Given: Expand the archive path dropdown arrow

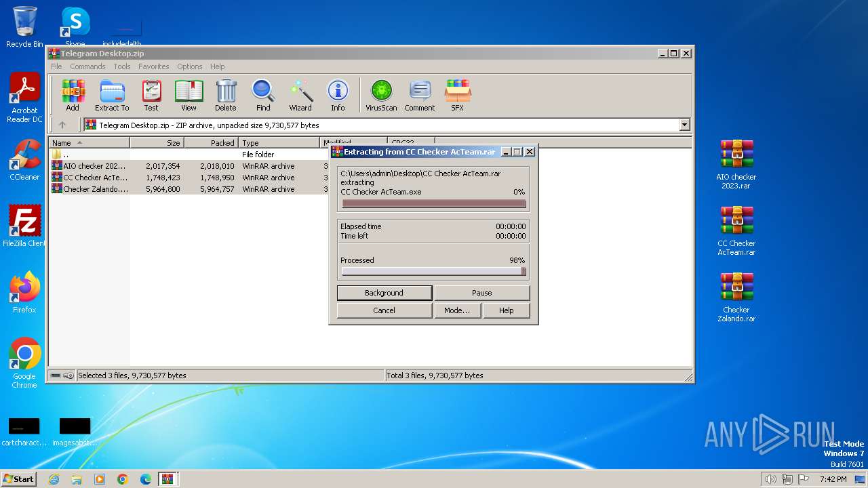Looking at the screenshot, I should tap(684, 125).
